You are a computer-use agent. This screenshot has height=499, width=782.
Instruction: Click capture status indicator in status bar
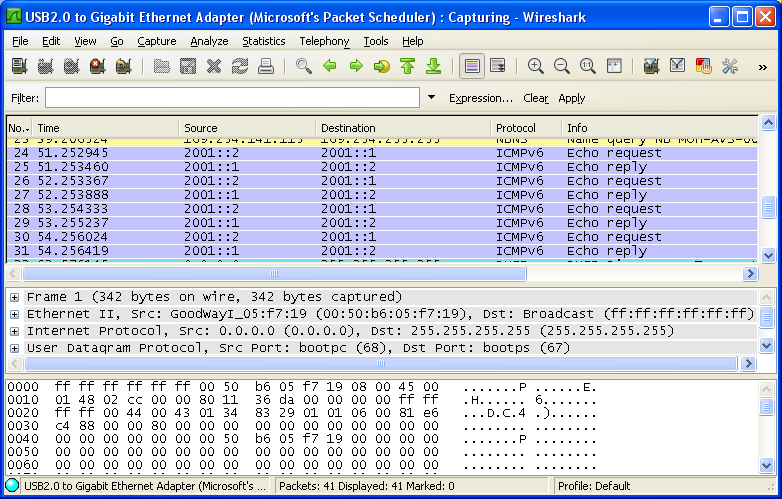tap(12, 485)
